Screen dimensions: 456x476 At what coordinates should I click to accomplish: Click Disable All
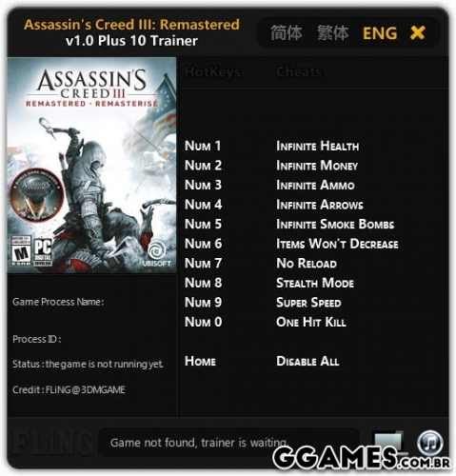pyautogui.click(x=307, y=361)
